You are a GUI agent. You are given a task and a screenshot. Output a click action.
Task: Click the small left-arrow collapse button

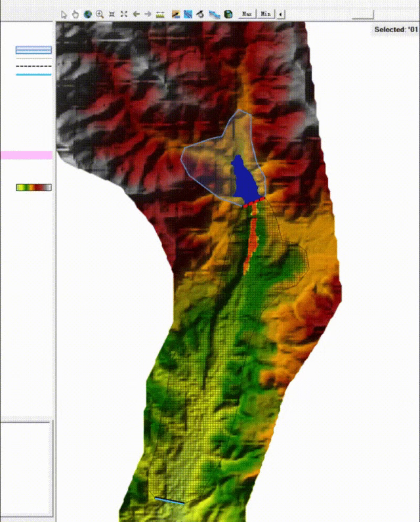click(x=281, y=14)
